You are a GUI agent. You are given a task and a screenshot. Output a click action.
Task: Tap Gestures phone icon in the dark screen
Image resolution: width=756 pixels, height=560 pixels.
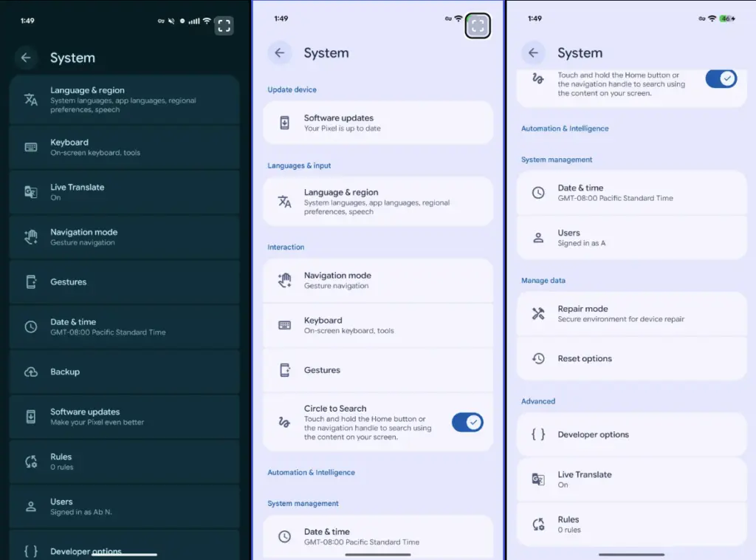[31, 281]
